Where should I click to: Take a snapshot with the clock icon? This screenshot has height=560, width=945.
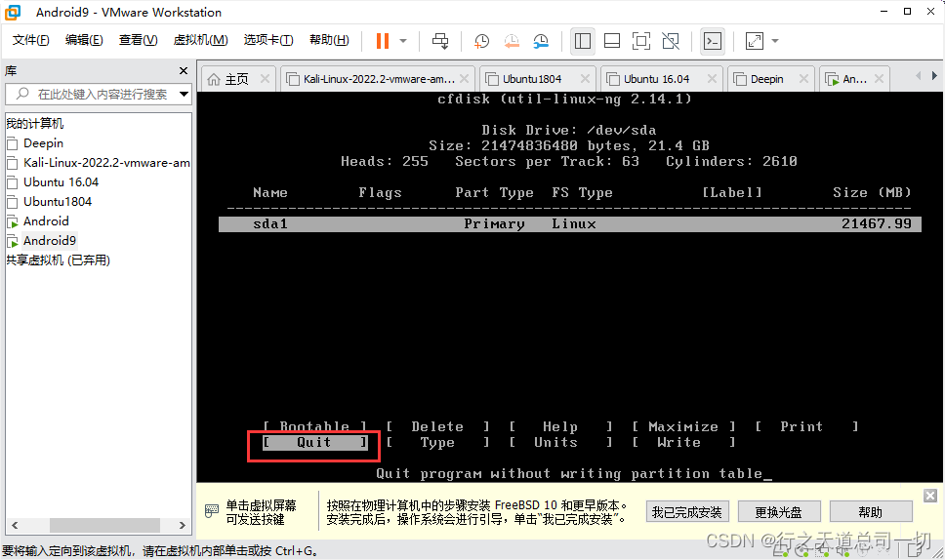(481, 41)
